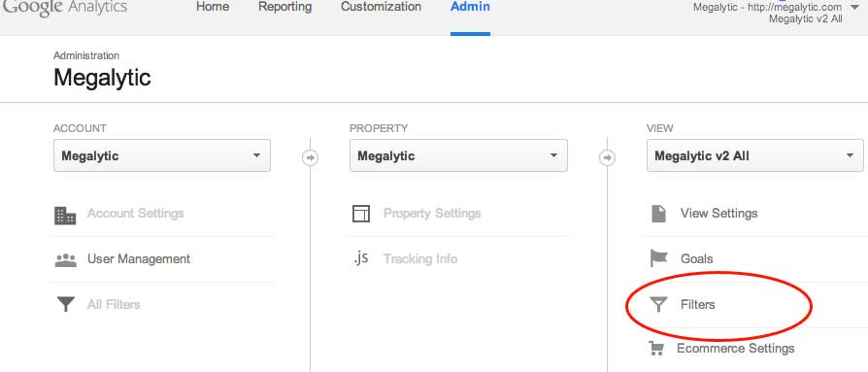
Task: Open the Property dropdown showing Megalytic
Action: click(x=458, y=155)
